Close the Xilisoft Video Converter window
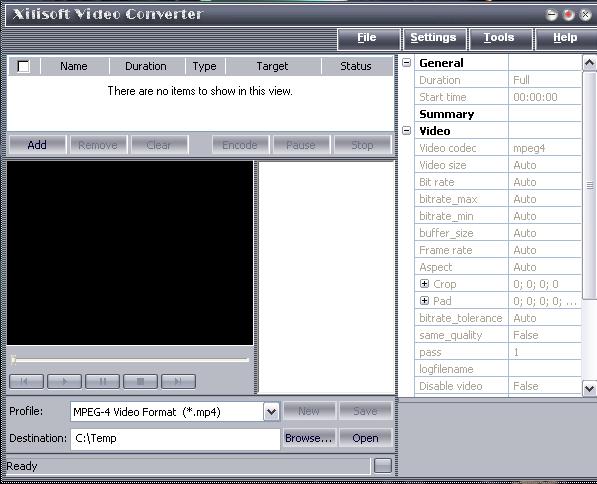Screen dimensions: 597x484 (585, 15)
